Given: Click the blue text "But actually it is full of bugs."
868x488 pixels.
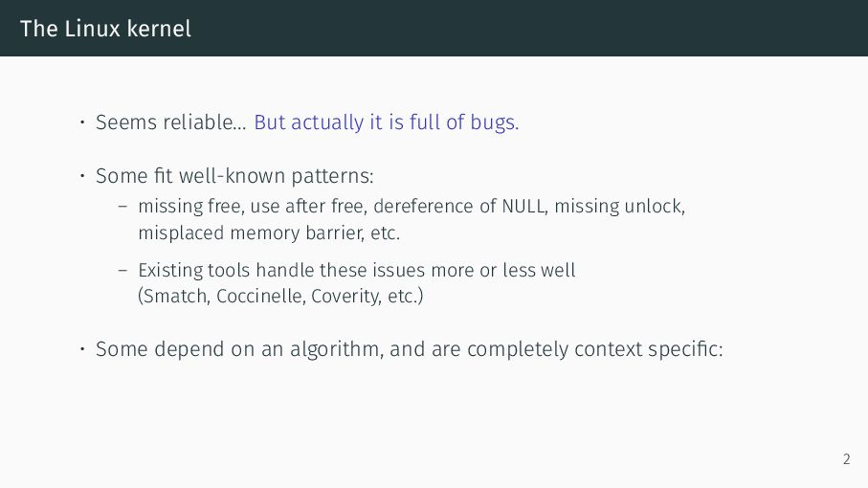Looking at the screenshot, I should (x=387, y=122).
